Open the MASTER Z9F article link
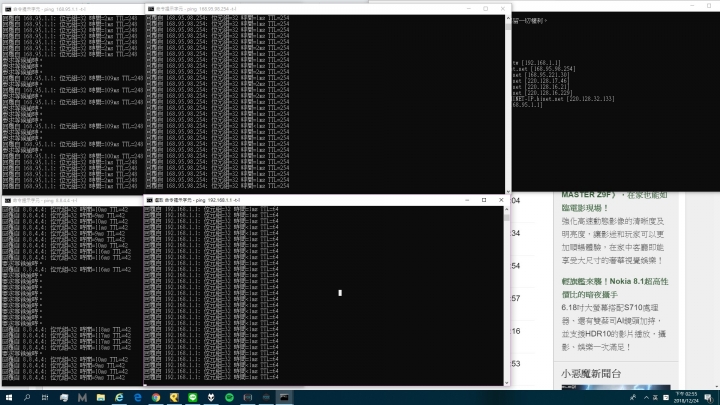The width and height of the screenshot is (720, 405). tap(614, 201)
